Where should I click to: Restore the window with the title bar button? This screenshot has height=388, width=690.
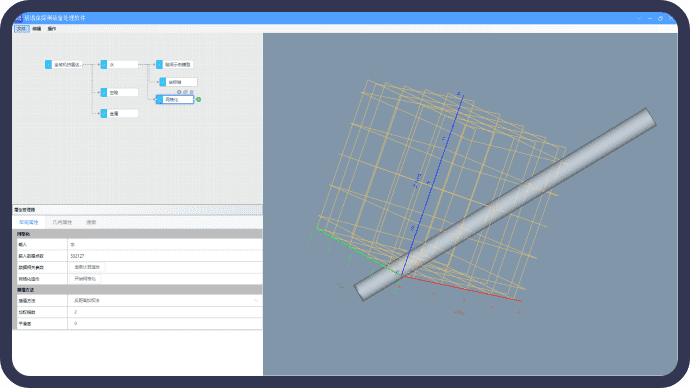pos(661,18)
